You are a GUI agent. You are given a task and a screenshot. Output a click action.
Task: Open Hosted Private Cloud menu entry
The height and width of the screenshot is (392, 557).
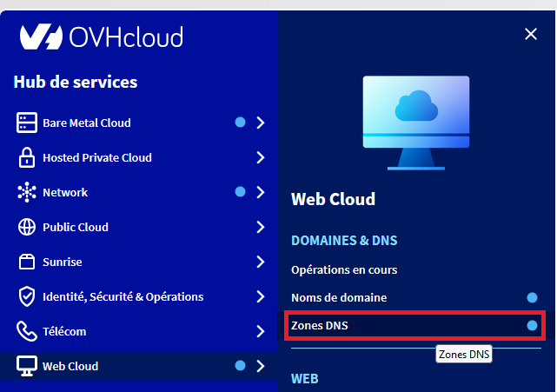[138, 157]
